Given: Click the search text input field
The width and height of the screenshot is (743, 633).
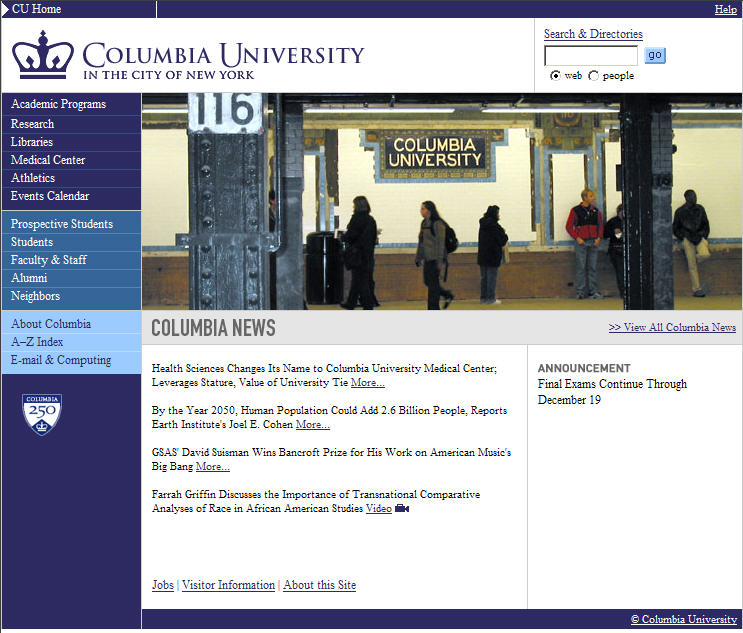Looking at the screenshot, I should [x=591, y=56].
